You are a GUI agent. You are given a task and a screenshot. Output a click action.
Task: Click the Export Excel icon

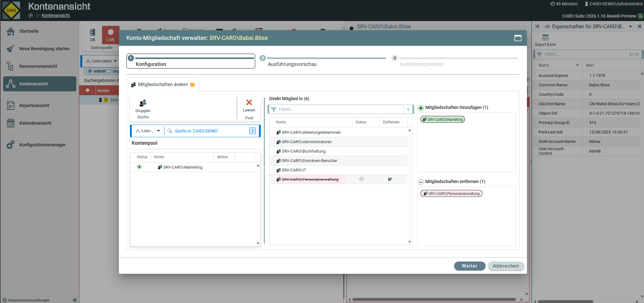click(x=545, y=38)
